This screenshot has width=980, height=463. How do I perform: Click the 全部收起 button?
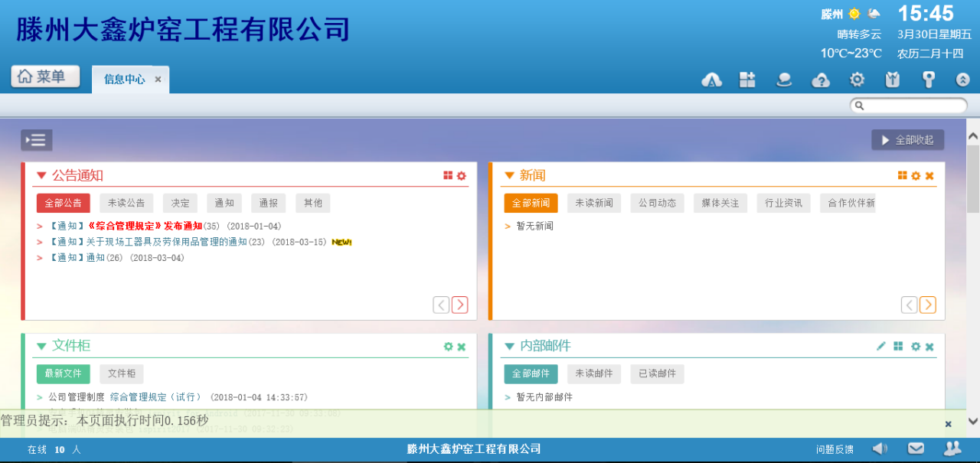tap(907, 140)
